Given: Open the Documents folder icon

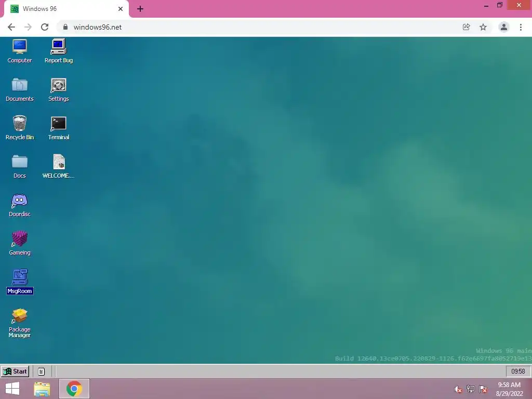Looking at the screenshot, I should [x=19, y=89].
